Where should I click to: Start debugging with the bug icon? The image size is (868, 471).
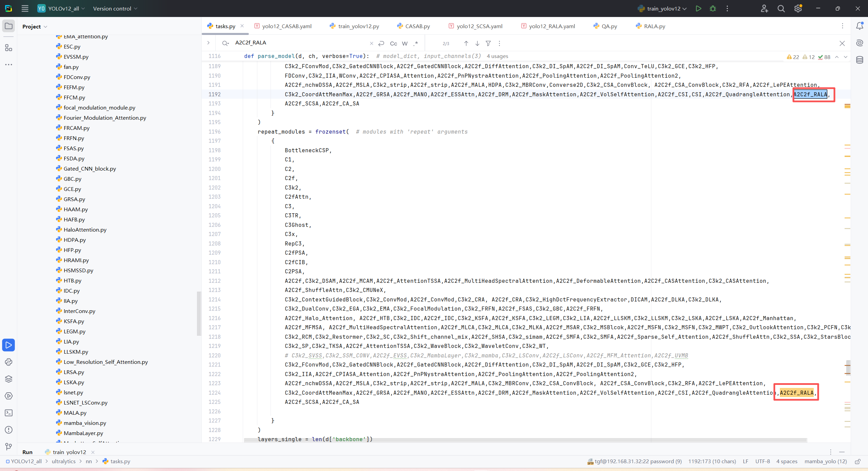pos(713,8)
